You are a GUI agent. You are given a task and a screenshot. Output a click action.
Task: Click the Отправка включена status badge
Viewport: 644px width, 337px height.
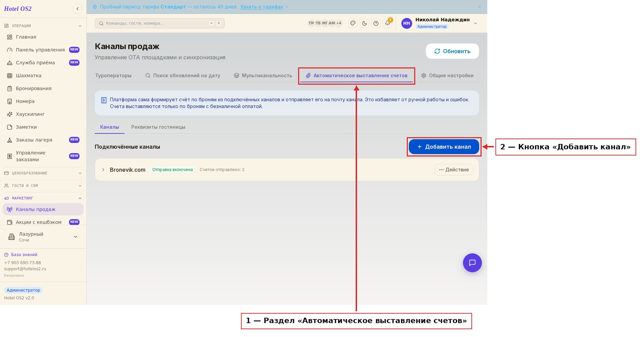click(173, 170)
